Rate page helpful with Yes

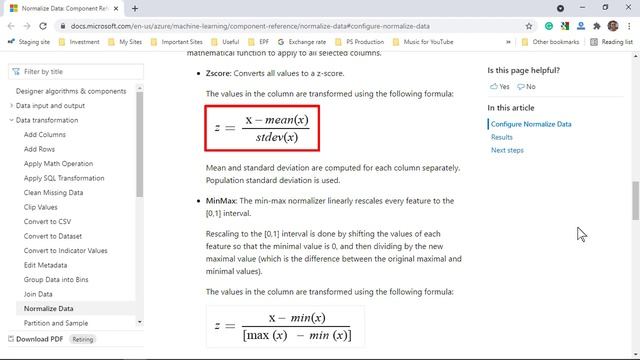(500, 87)
